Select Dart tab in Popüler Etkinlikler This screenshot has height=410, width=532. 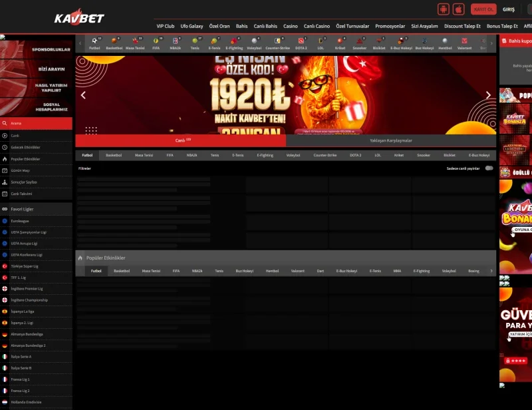tap(321, 271)
